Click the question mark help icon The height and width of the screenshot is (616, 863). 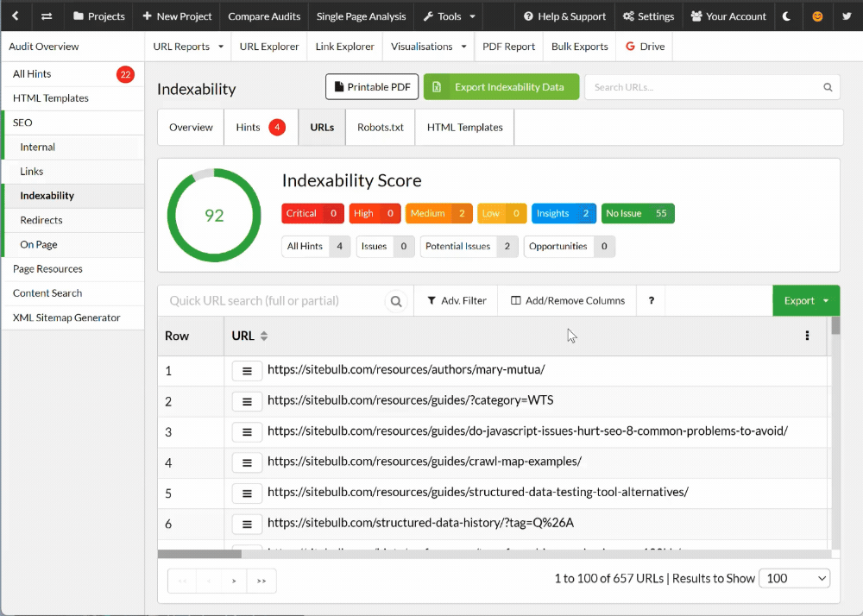pos(651,301)
